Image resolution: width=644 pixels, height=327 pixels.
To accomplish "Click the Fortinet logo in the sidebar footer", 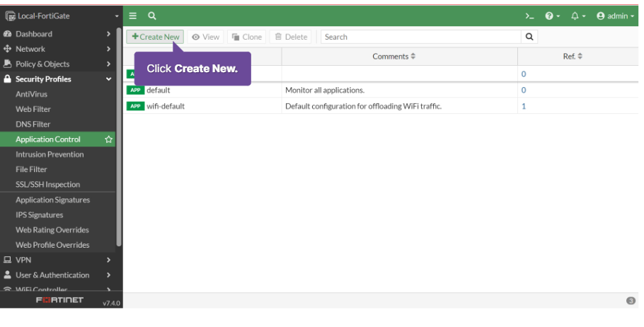I will (x=59, y=300).
